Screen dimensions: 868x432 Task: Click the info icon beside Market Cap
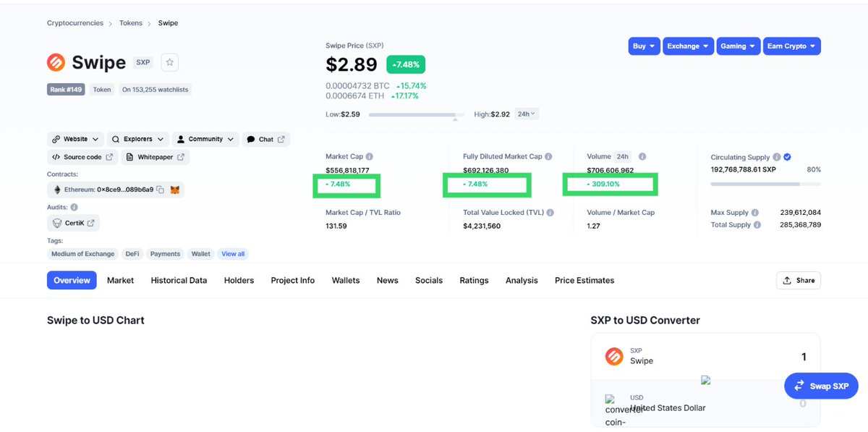coord(370,156)
